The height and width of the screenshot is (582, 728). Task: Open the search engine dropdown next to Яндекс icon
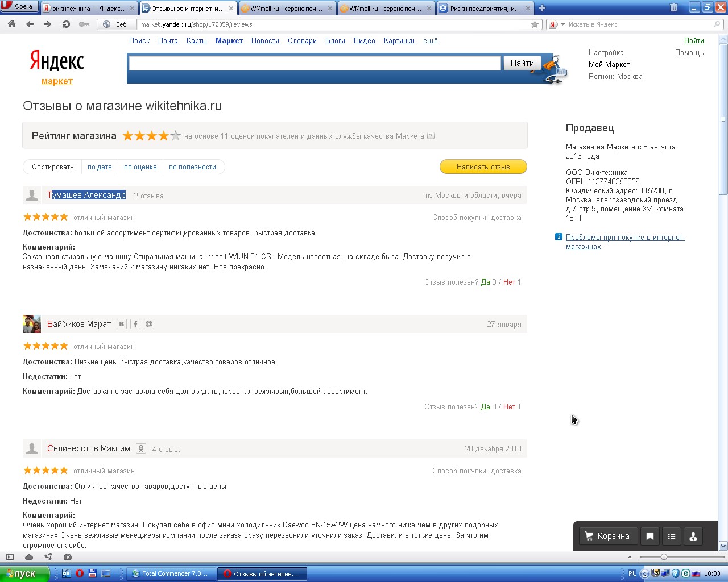click(563, 24)
